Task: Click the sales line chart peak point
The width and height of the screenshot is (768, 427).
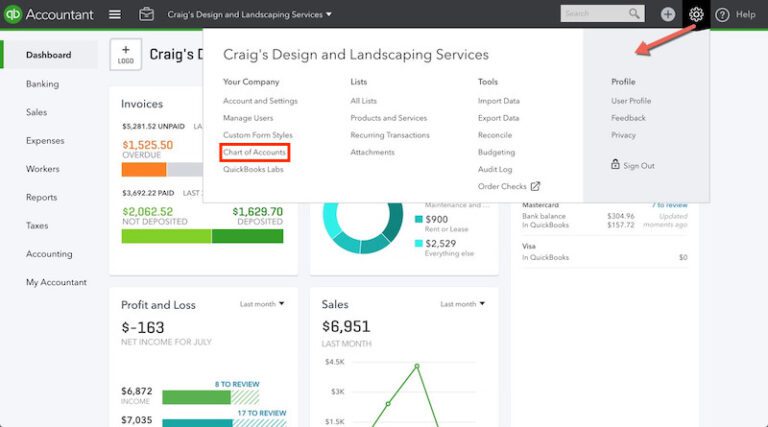Action: (417, 366)
